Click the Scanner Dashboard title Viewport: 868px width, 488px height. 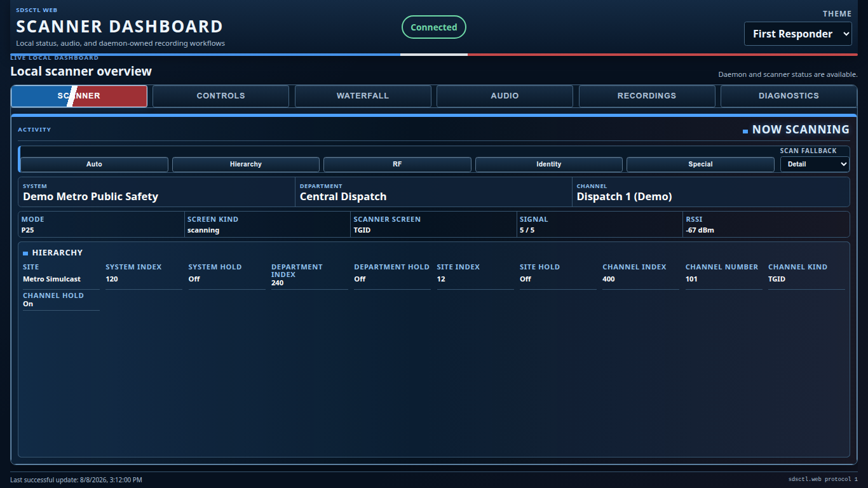[x=119, y=27]
